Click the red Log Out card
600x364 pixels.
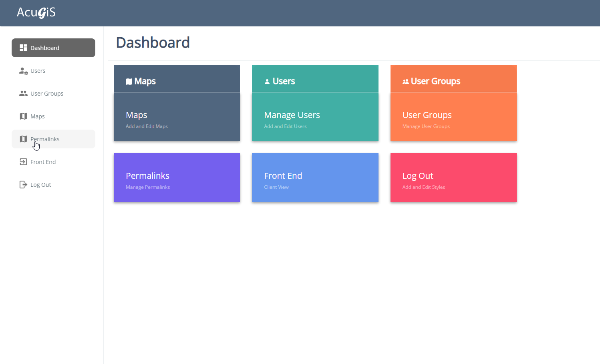click(x=453, y=178)
